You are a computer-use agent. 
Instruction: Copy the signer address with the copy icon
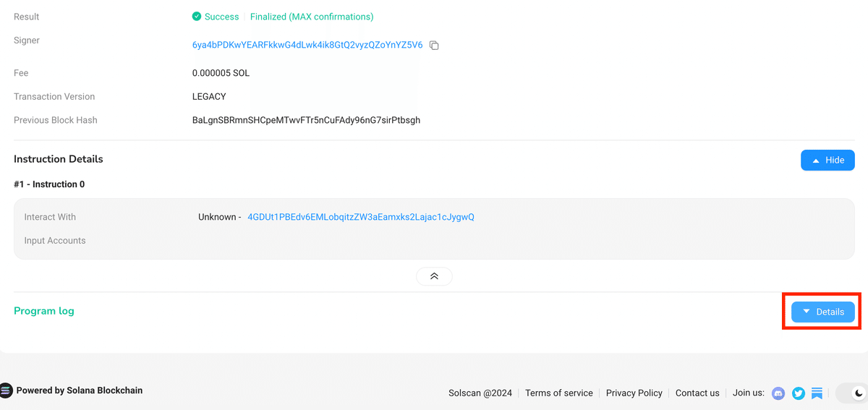[434, 46]
